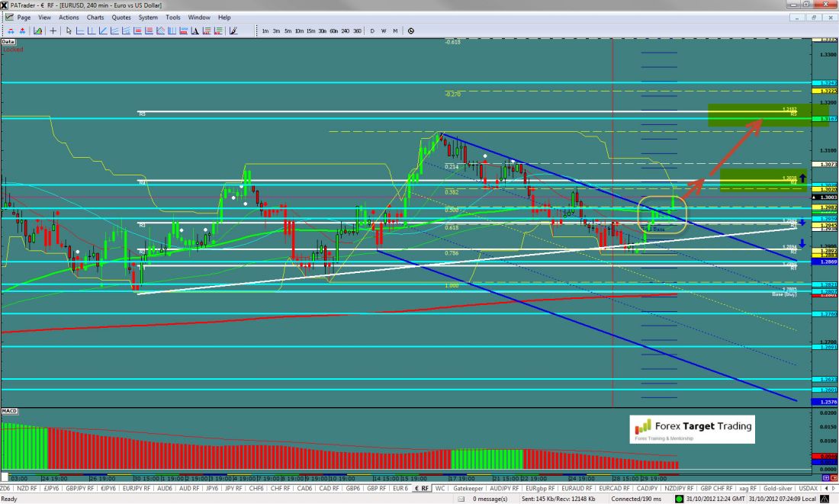The image size is (839, 504).
Task: Select the arrow pointer tool
Action: pyautogui.click(x=69, y=31)
